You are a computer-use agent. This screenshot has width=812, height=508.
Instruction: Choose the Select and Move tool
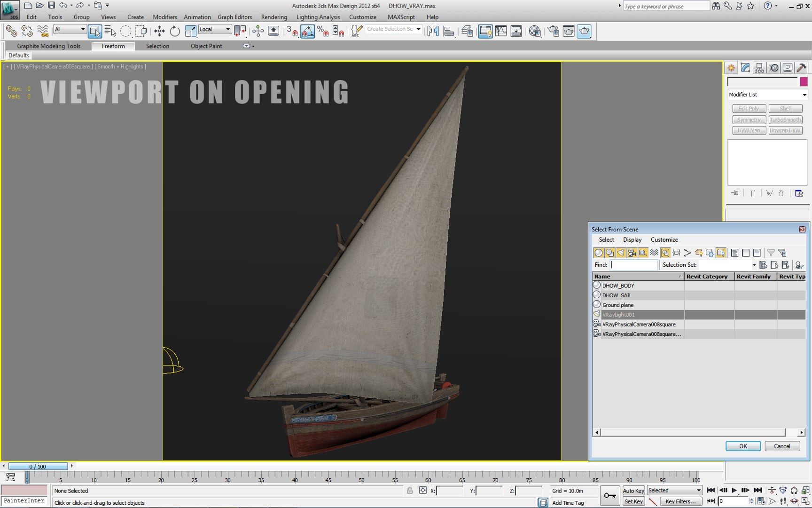159,31
